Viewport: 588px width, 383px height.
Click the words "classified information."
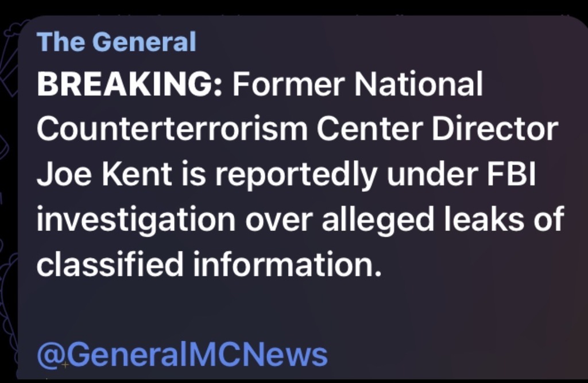pos(209,265)
